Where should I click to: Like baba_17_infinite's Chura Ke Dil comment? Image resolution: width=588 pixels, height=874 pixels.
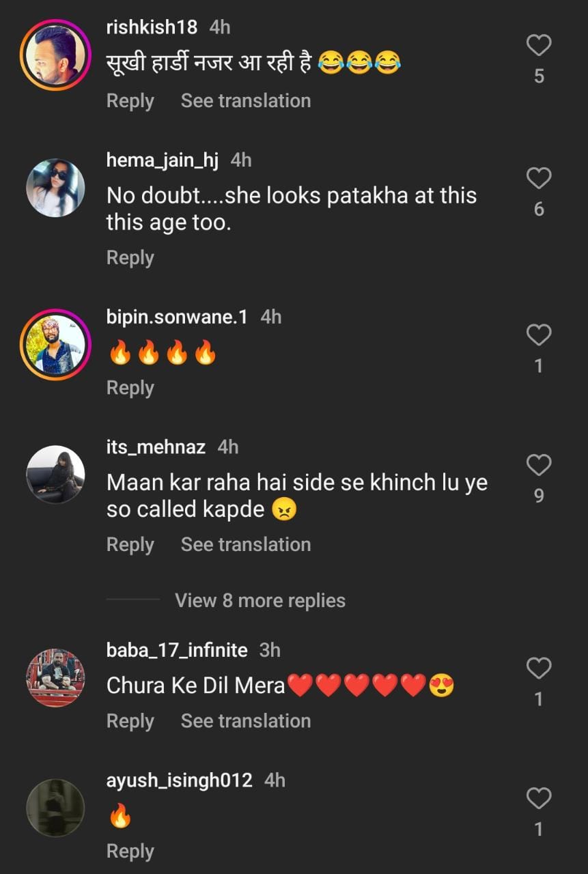[539, 668]
